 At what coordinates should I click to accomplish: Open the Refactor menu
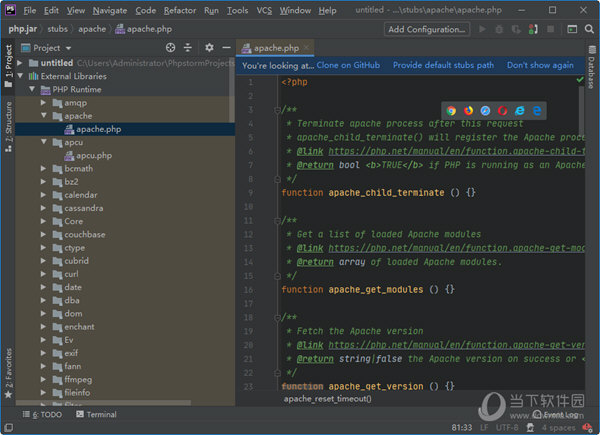coord(180,10)
